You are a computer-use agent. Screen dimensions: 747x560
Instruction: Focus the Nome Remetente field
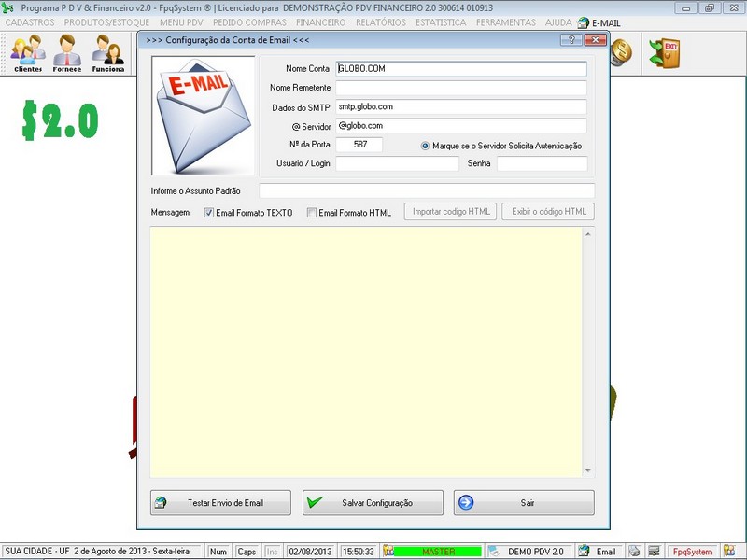(x=461, y=88)
